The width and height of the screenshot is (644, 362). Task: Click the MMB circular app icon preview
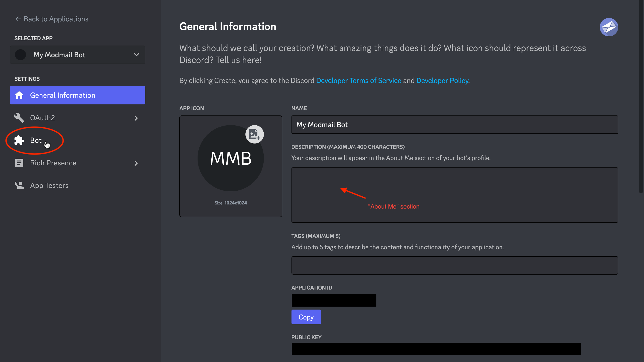[230, 158]
